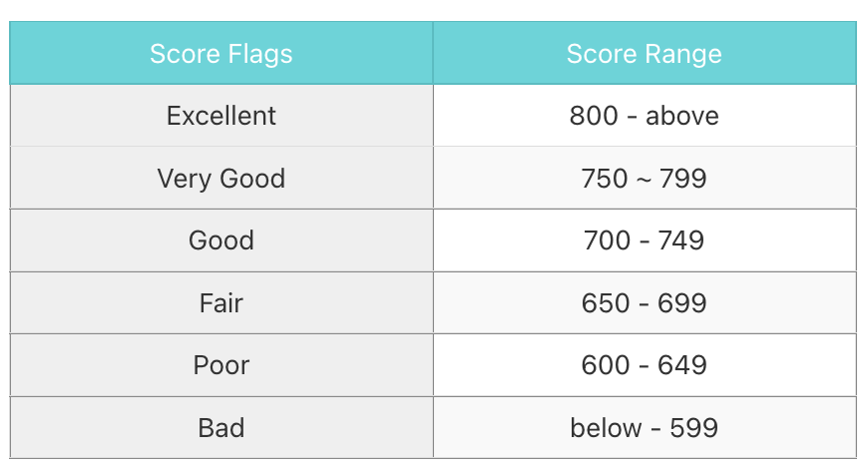
Task: Click the Score Flags column header
Action: point(221,53)
